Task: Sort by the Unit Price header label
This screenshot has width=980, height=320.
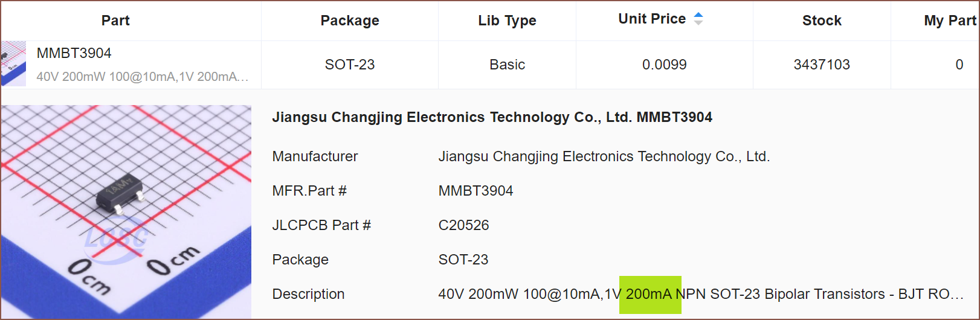Action: [x=652, y=19]
